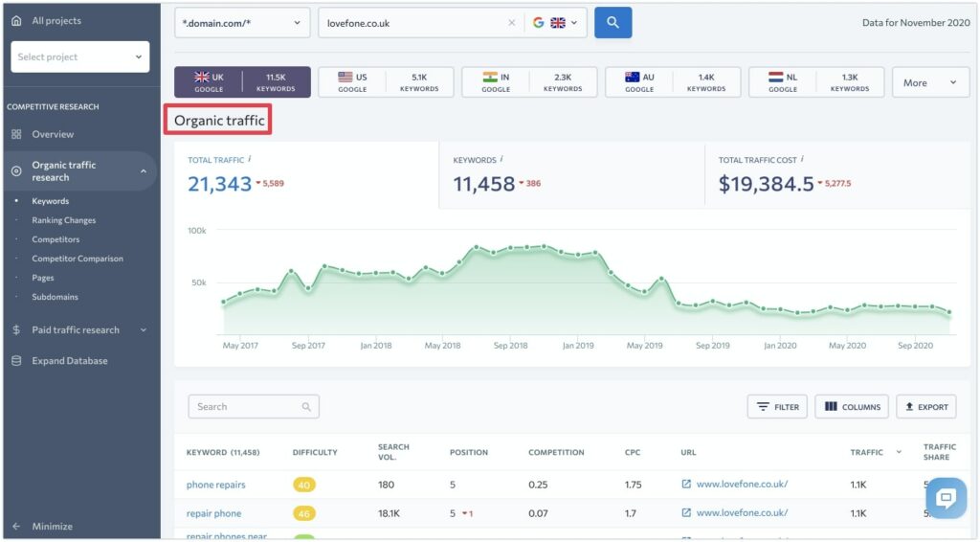This screenshot has width=980, height=542.
Task: Open the More regions dropdown
Action: tap(930, 82)
